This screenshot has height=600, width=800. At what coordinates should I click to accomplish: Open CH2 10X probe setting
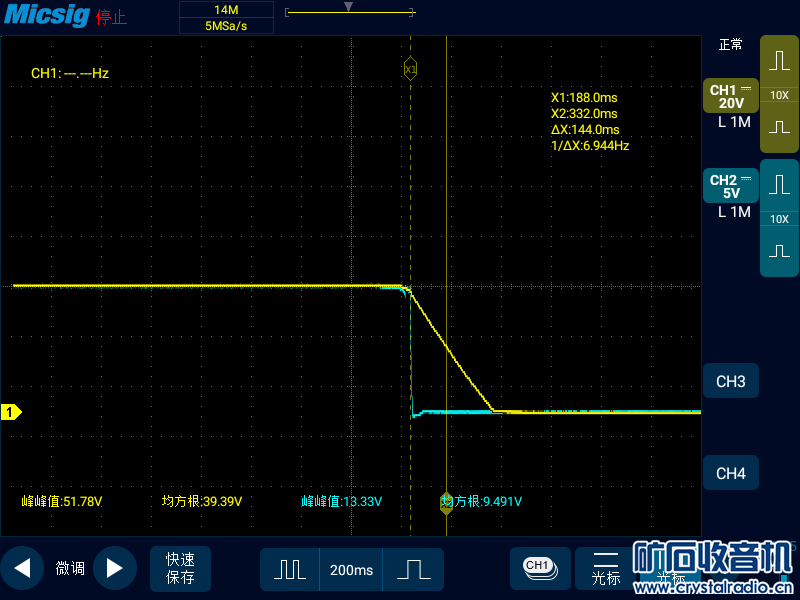pos(779,219)
